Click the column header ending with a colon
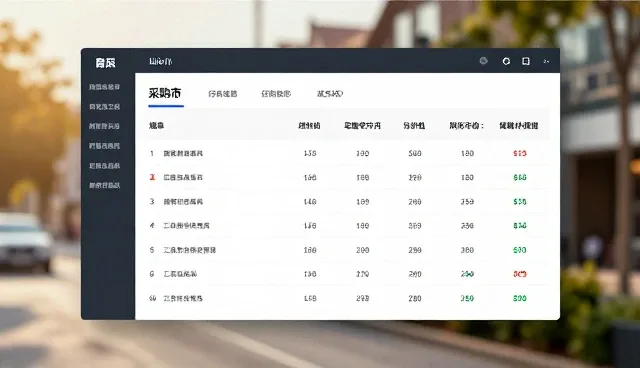Screen dimensions: 640x368 click(467, 126)
